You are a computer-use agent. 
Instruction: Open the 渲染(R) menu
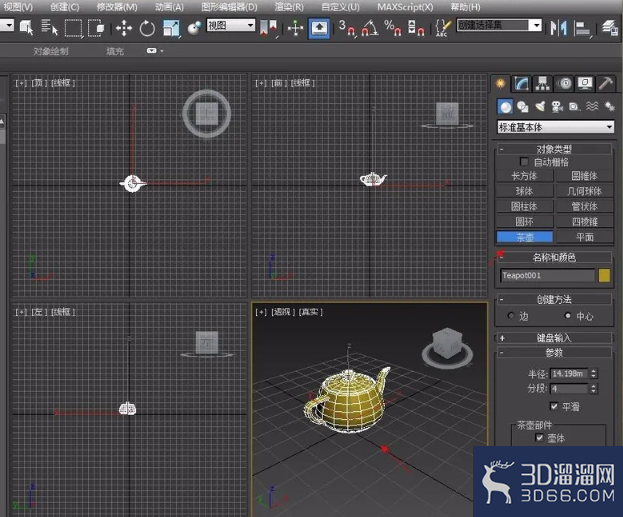[289, 7]
